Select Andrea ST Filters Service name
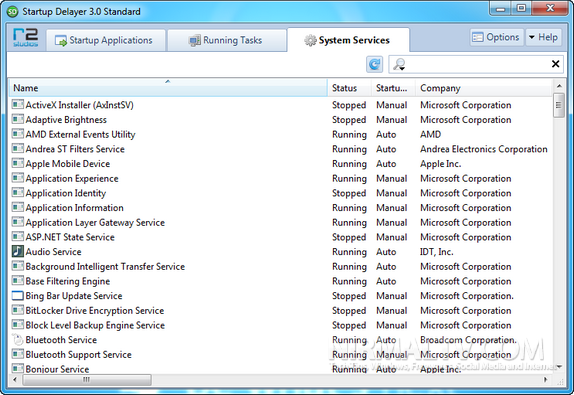This screenshot has width=574, height=395. 75,149
